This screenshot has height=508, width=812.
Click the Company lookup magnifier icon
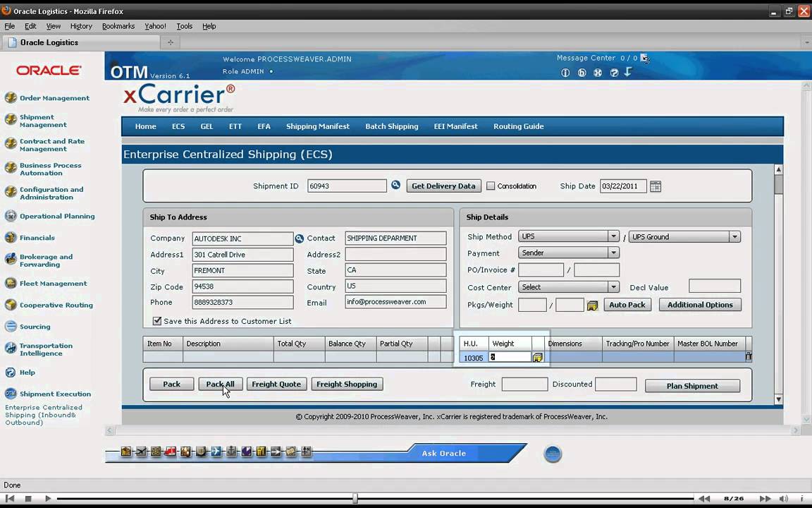tap(300, 238)
